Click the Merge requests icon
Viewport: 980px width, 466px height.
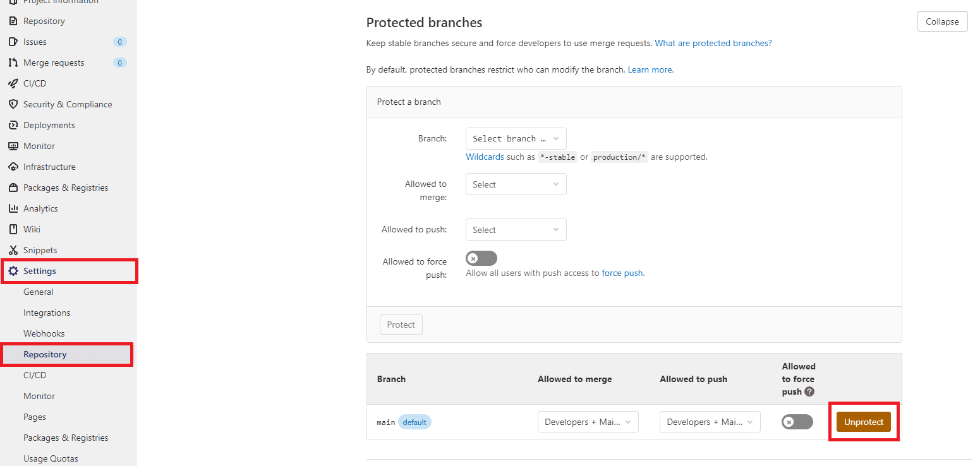(x=13, y=63)
